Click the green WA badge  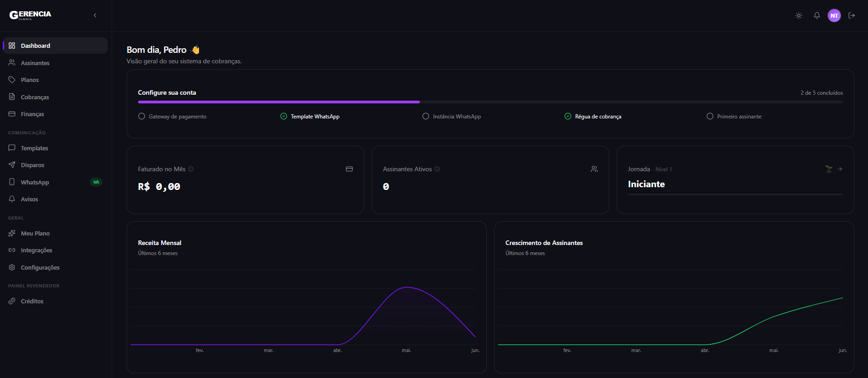tap(96, 182)
